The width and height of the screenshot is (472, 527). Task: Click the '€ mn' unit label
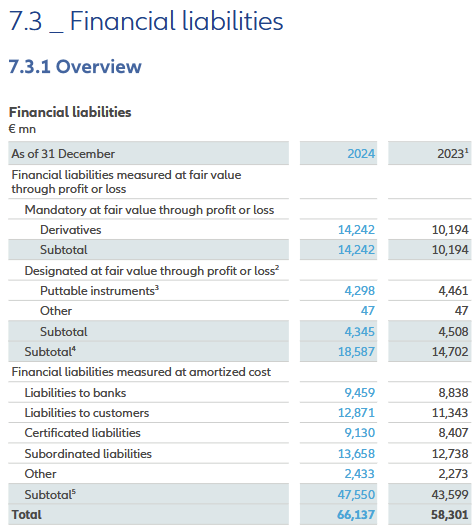pos(22,129)
